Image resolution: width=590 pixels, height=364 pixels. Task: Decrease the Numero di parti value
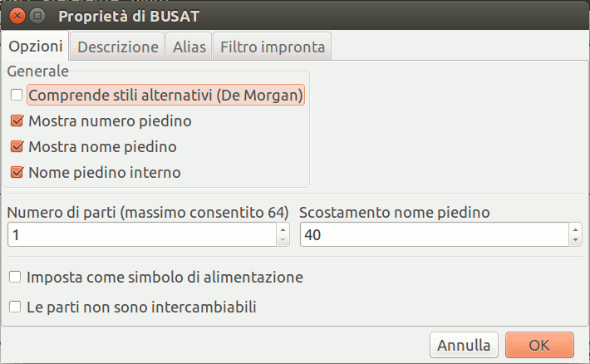click(x=283, y=241)
